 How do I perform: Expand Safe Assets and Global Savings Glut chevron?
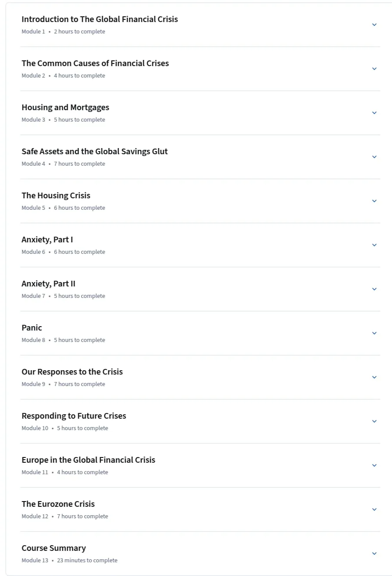[374, 157]
